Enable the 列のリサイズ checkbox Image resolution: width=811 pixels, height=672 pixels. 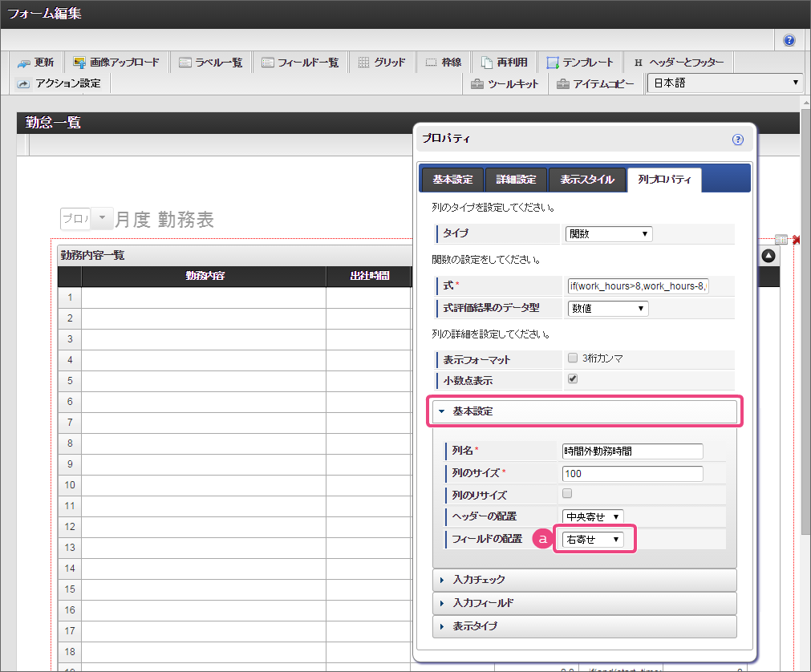(x=567, y=494)
